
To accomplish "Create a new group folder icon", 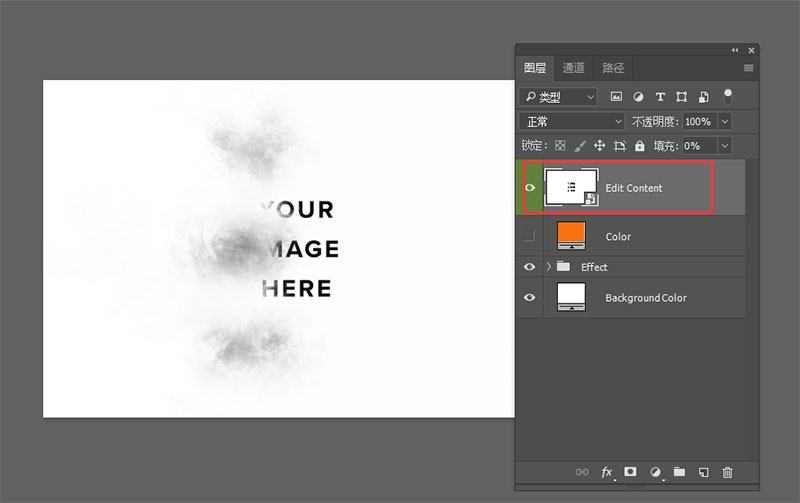I will tap(679, 472).
